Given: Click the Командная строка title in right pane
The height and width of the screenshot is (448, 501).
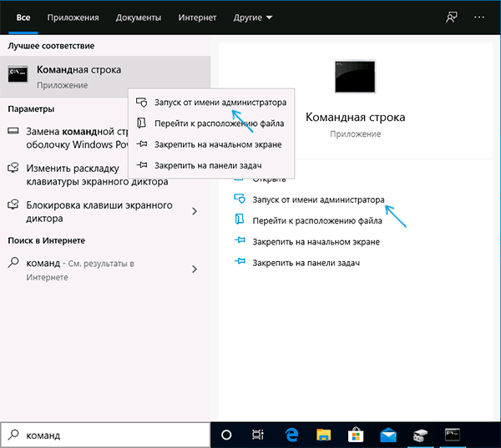Looking at the screenshot, I should pos(356,117).
